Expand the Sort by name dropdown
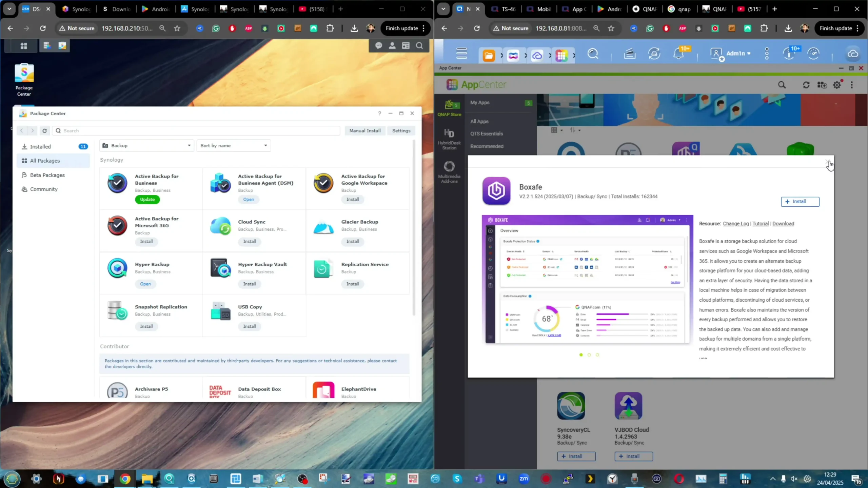Viewport: 868px width, 488px height. [234, 146]
